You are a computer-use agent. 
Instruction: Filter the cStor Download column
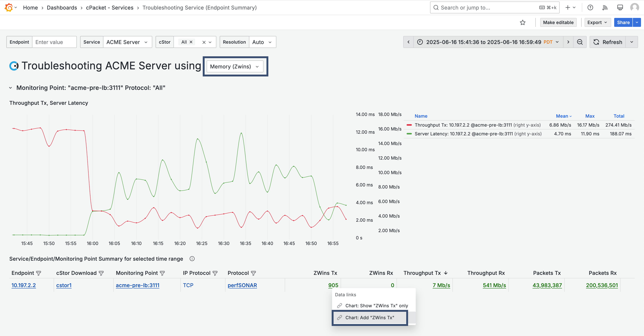(x=101, y=273)
